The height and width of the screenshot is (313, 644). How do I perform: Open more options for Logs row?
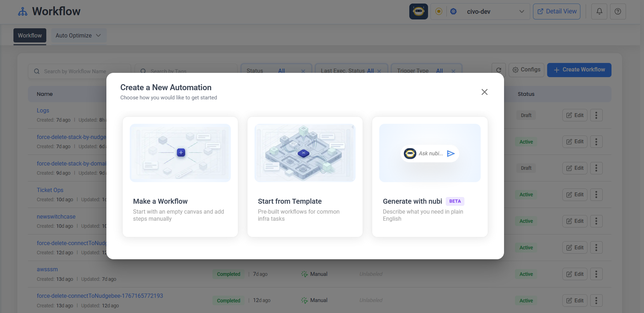pyautogui.click(x=596, y=115)
